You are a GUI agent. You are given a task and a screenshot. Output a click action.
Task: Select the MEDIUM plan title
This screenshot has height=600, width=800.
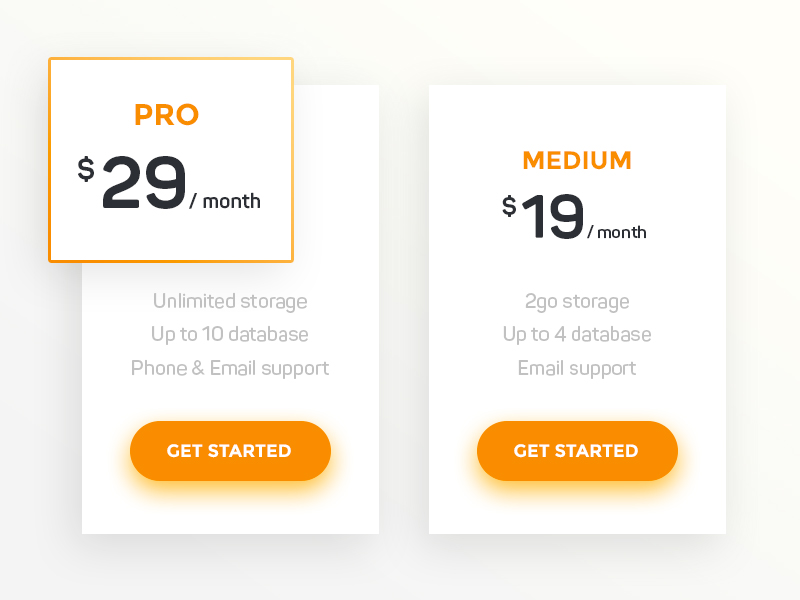tap(577, 160)
